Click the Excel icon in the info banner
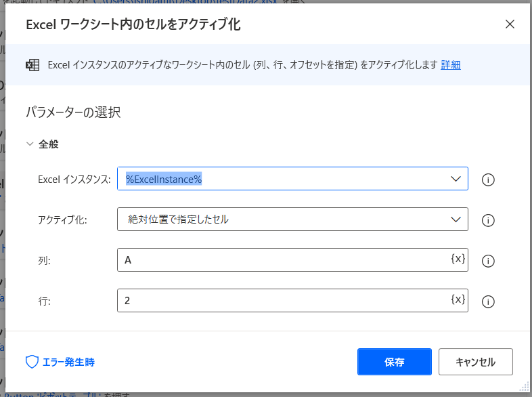The image size is (532, 397). tap(32, 65)
